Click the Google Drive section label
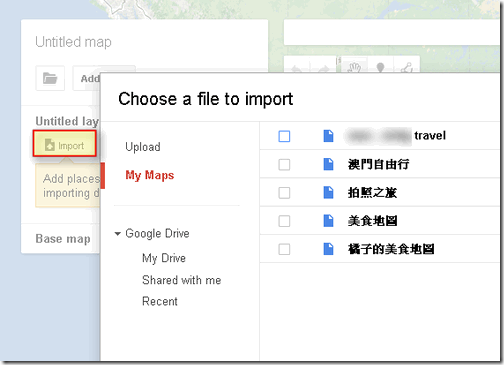The height and width of the screenshot is (365, 504). 157,234
